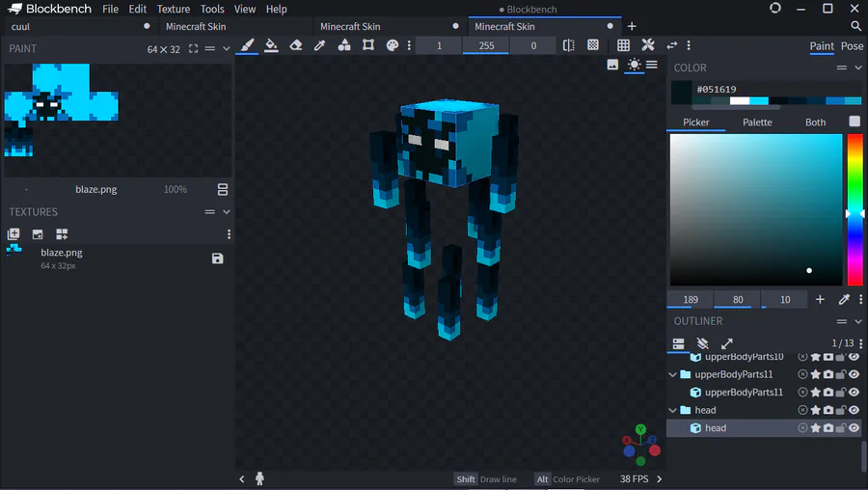This screenshot has height=490, width=868.
Task: Open the Tools menu
Action: pyautogui.click(x=212, y=9)
